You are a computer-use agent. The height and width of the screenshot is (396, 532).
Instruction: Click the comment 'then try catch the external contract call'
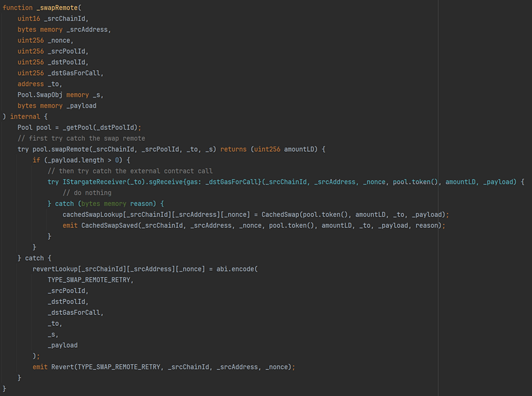pos(131,171)
